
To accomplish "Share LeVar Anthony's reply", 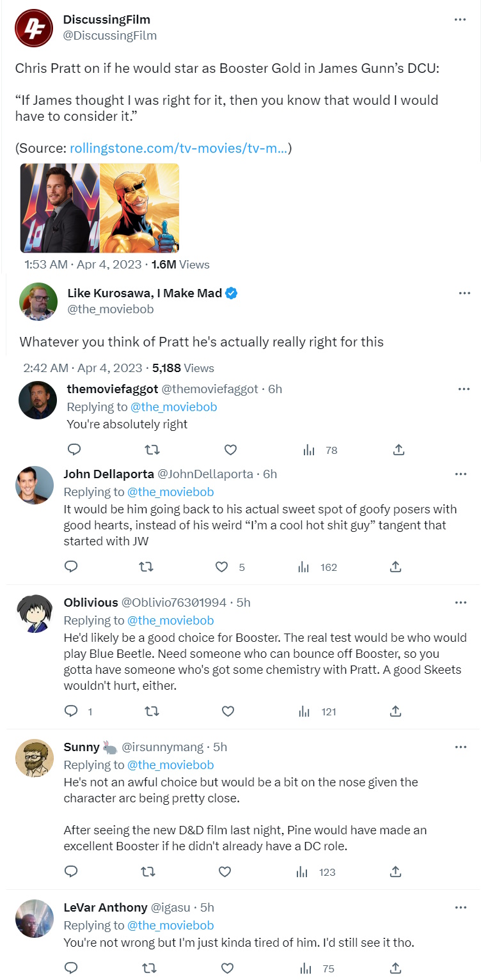I will (395, 968).
